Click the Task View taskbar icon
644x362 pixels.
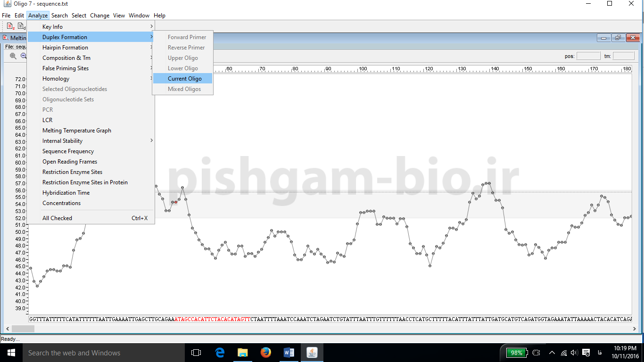click(196, 353)
